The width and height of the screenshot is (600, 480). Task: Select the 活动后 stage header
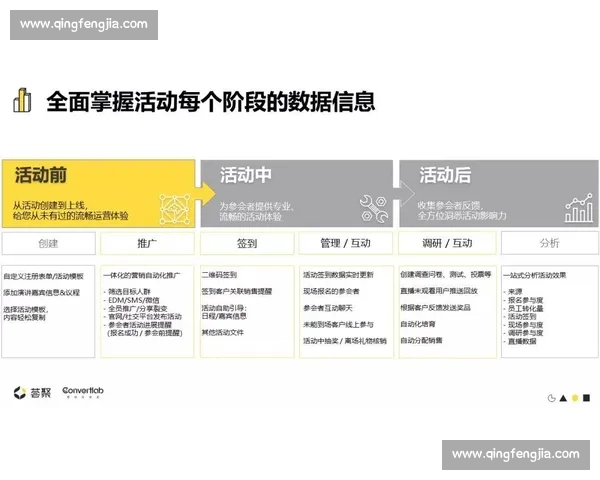[x=499, y=194]
